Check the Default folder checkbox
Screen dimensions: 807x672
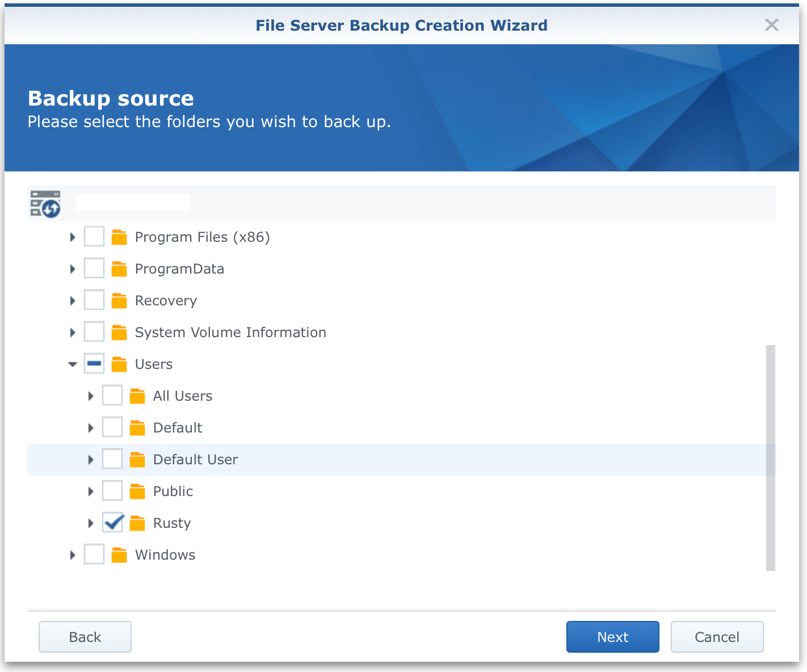pyautogui.click(x=112, y=427)
